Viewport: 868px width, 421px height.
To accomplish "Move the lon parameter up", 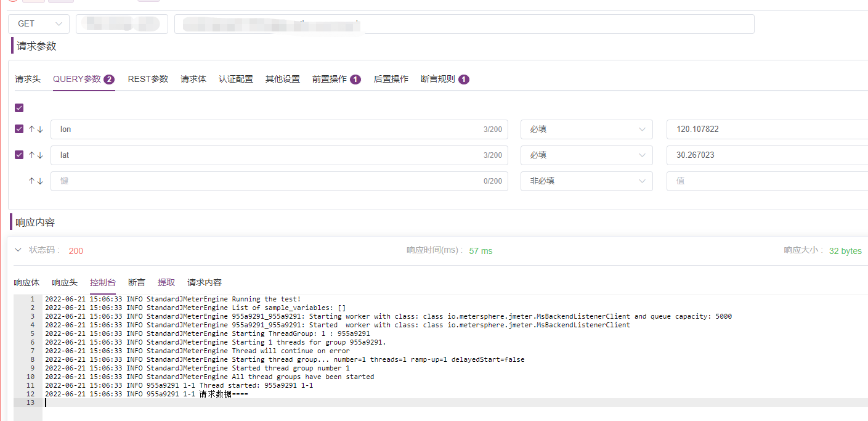I will (x=31, y=129).
